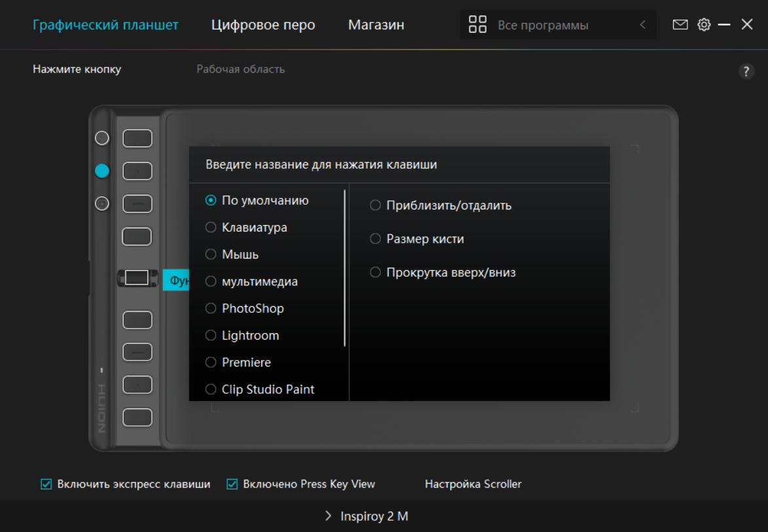Image resolution: width=768 pixels, height=532 pixels.
Task: Click the "Настройка Scroller" link
Action: pyautogui.click(x=473, y=484)
